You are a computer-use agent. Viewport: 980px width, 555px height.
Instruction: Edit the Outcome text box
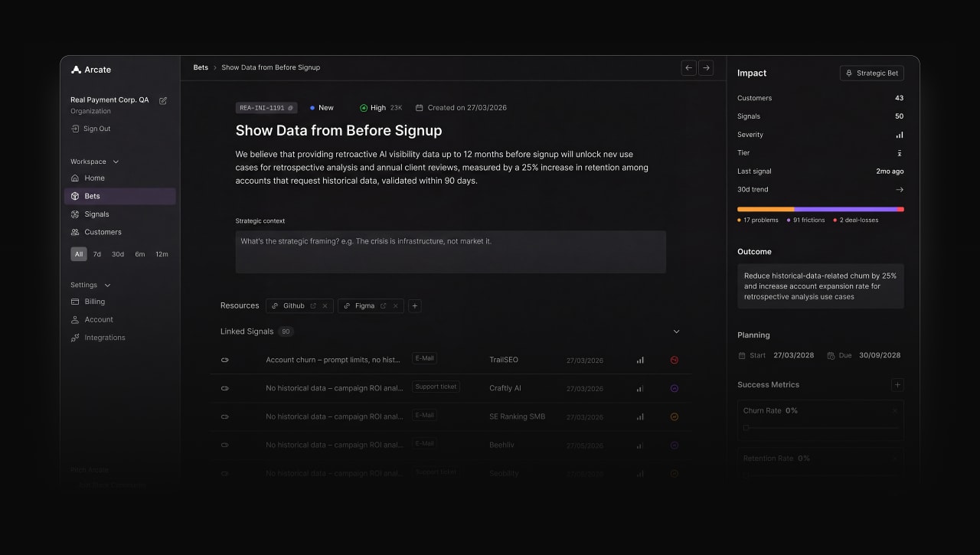[x=821, y=286]
